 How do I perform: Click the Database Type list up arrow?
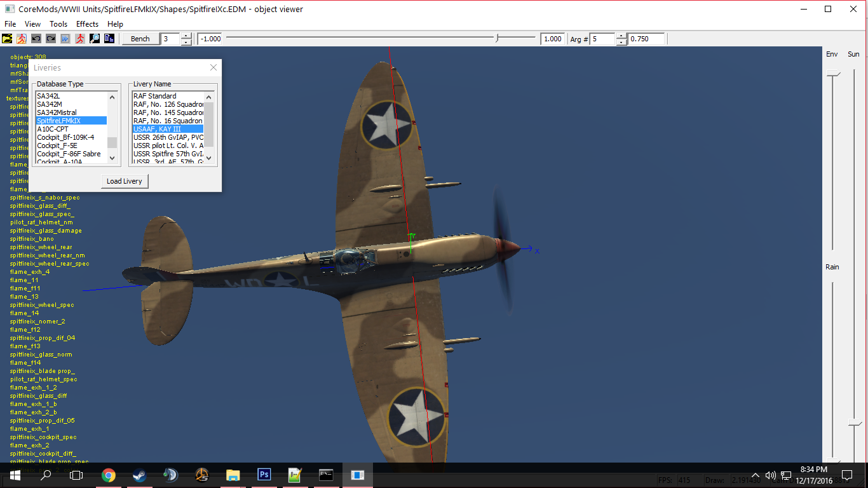112,97
